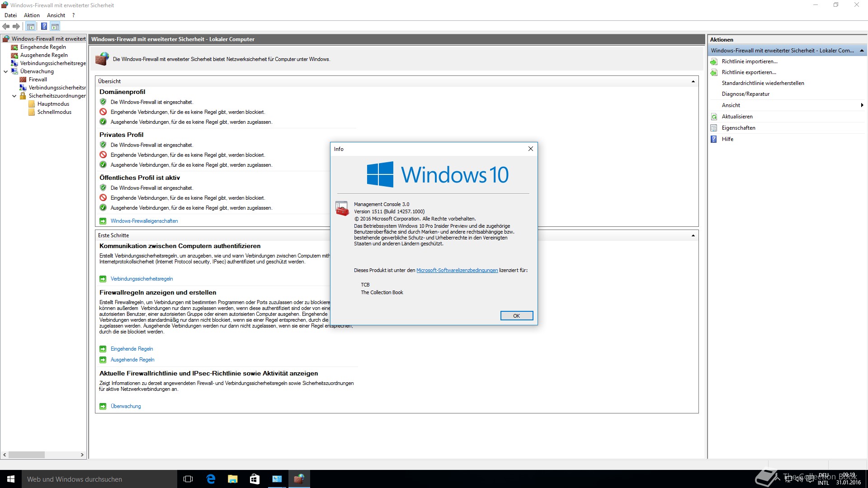Click the firewall console taskbar icon
The width and height of the screenshot is (868, 488).
[x=299, y=479]
